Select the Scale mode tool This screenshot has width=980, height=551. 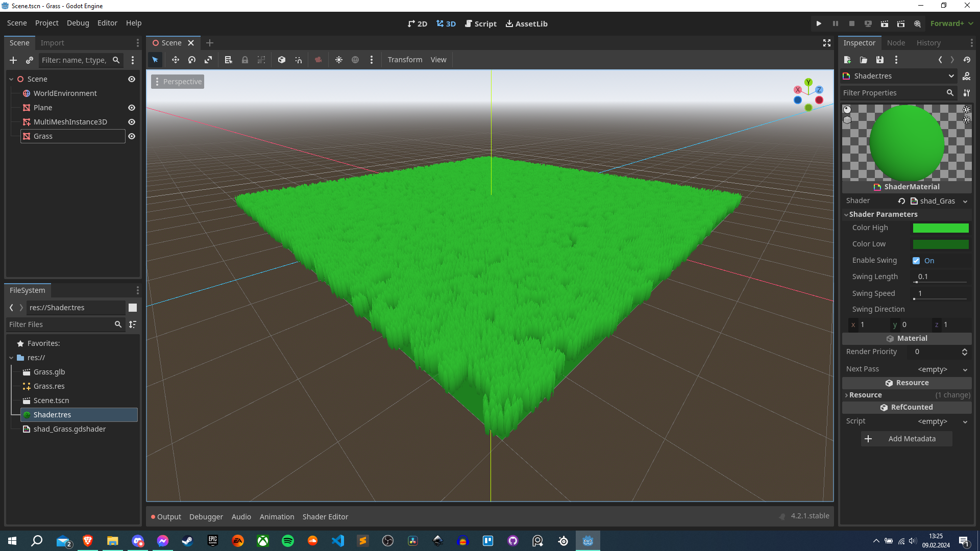click(x=208, y=60)
